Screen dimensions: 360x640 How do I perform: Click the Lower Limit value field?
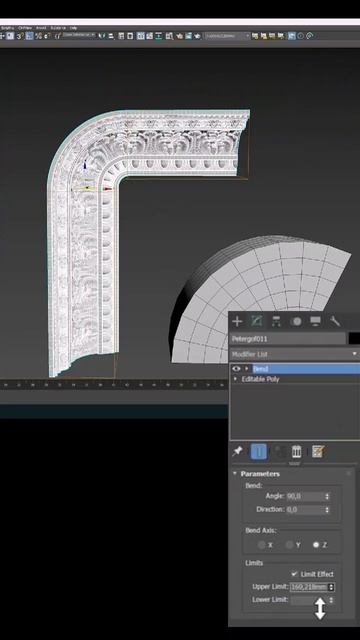click(309, 600)
